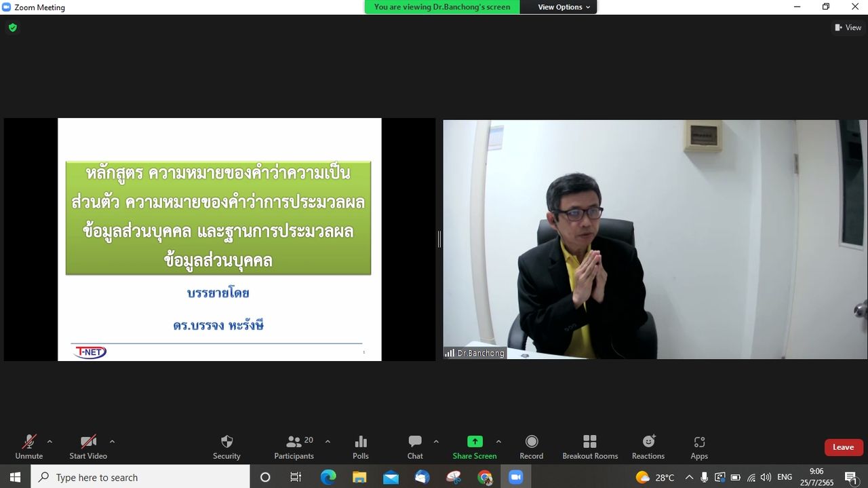Expand video options arrow beside Start Video
The height and width of the screenshot is (488, 868).
(x=112, y=441)
